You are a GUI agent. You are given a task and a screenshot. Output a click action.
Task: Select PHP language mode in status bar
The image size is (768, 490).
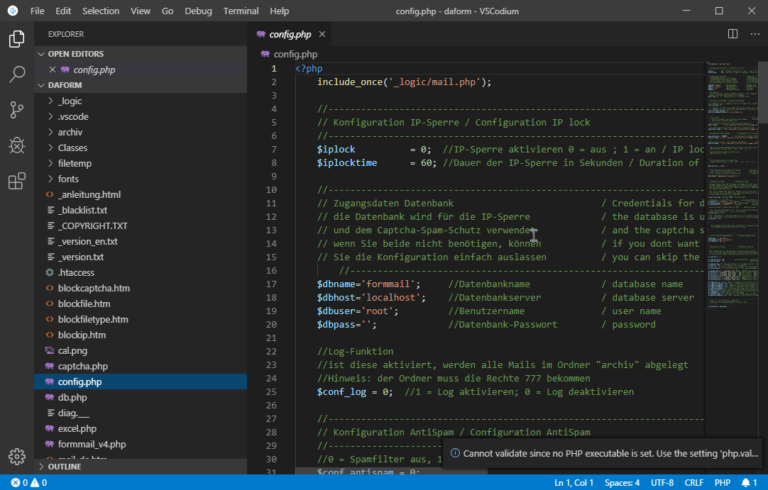[x=722, y=483]
